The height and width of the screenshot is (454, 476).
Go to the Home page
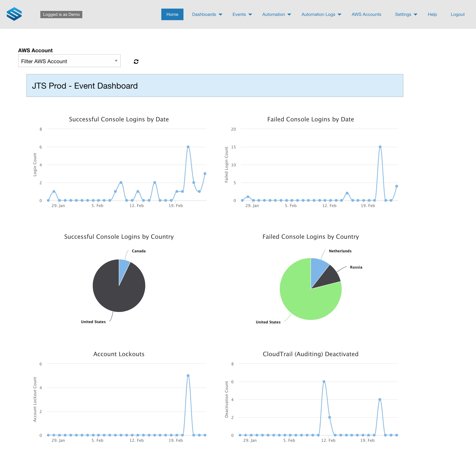tap(172, 15)
